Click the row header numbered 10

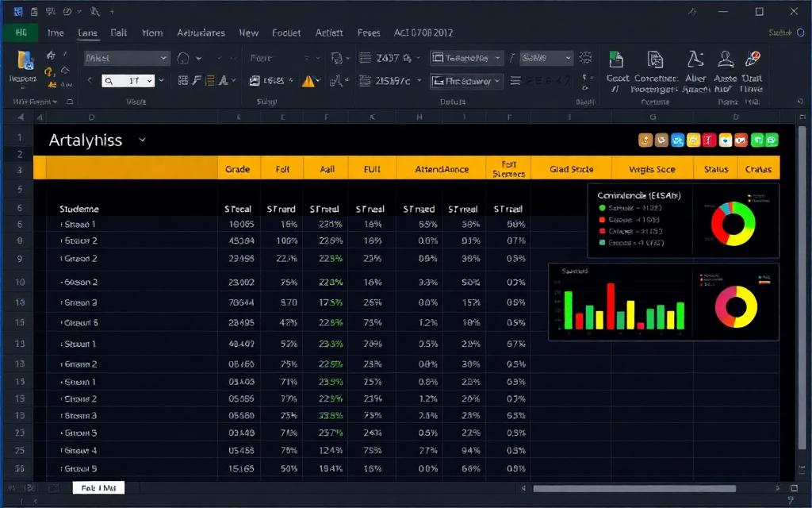coord(20,282)
